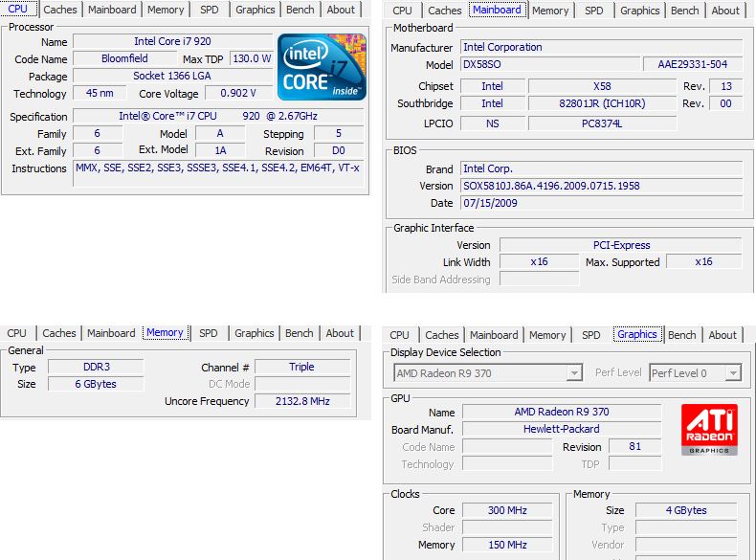Click the BIOS version string field
The width and height of the screenshot is (756, 560).
601,186
